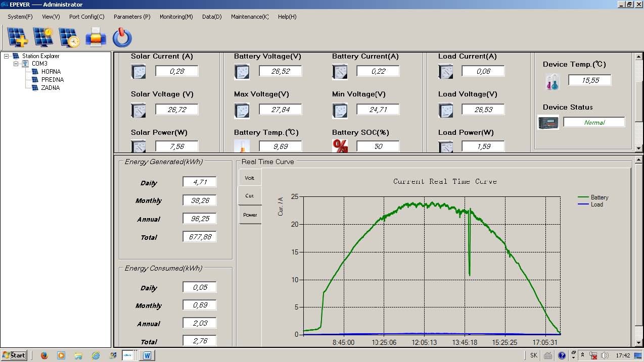
Task: Click the Device Temp thermometer icon
Action: [553, 81]
